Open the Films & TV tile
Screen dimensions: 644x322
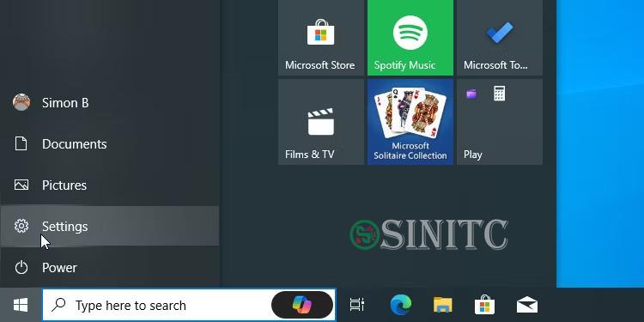coord(321,122)
